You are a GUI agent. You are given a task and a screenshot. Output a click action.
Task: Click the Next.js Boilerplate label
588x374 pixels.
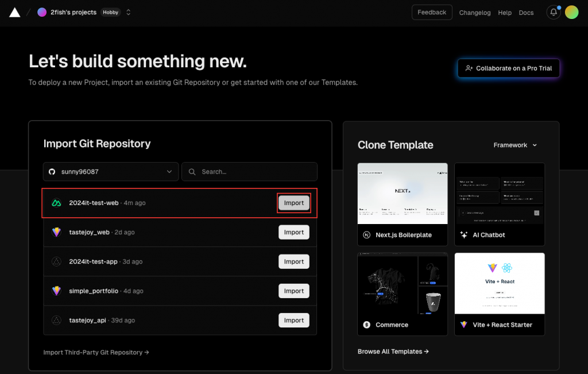404,235
